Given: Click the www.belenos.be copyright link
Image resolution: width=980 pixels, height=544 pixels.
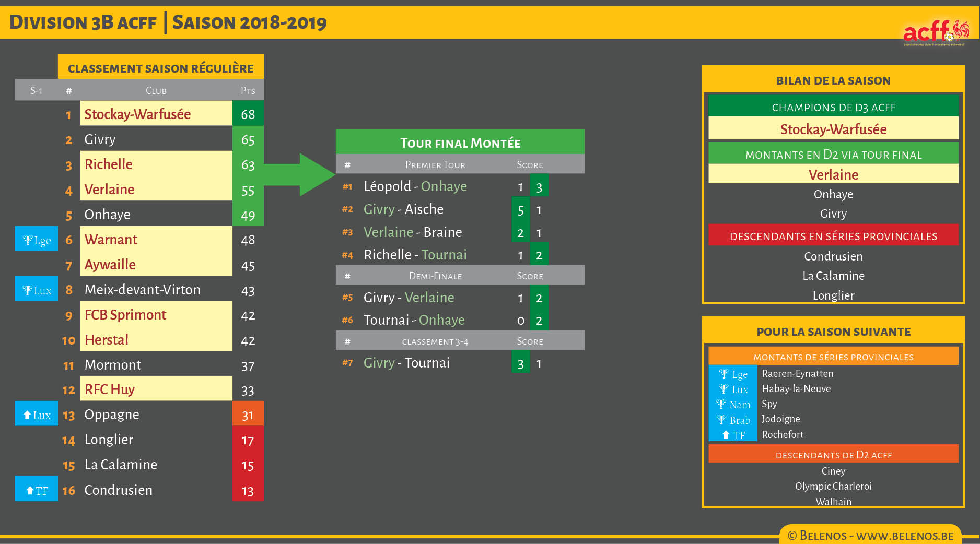Looking at the screenshot, I should [870, 536].
